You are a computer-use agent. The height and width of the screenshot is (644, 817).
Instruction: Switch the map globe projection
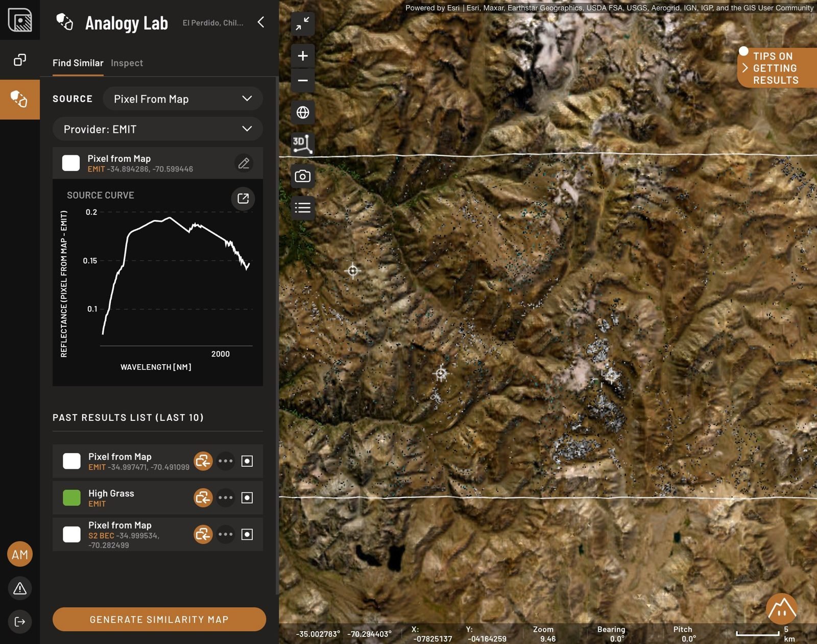tap(303, 112)
